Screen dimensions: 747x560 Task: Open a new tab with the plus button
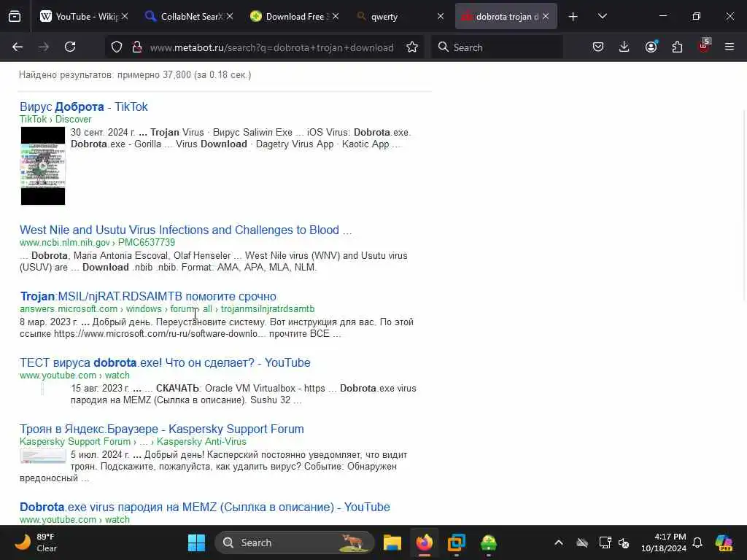pyautogui.click(x=573, y=17)
